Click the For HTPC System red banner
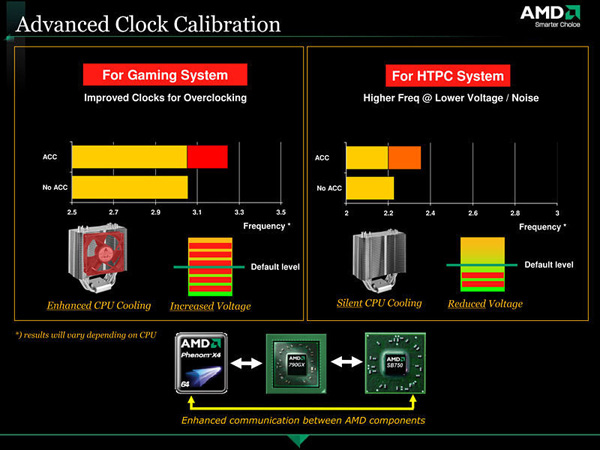 448,76
